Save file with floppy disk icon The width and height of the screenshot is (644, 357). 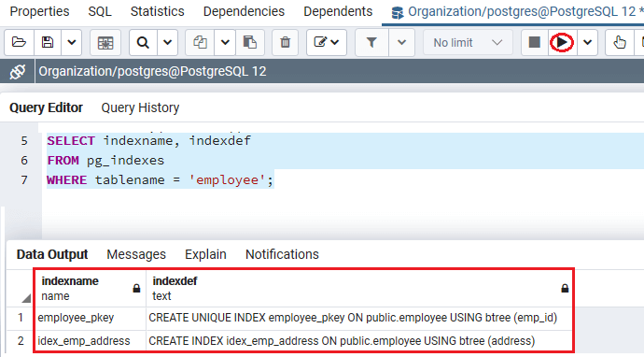point(48,42)
